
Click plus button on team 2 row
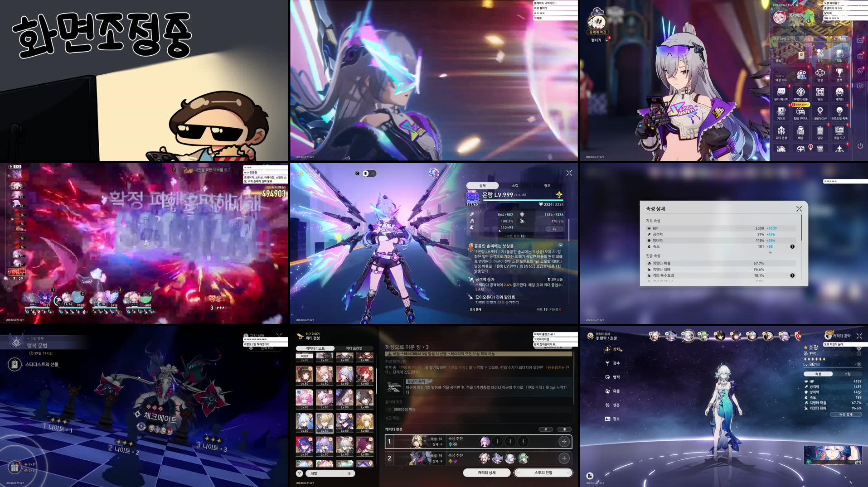click(x=564, y=458)
